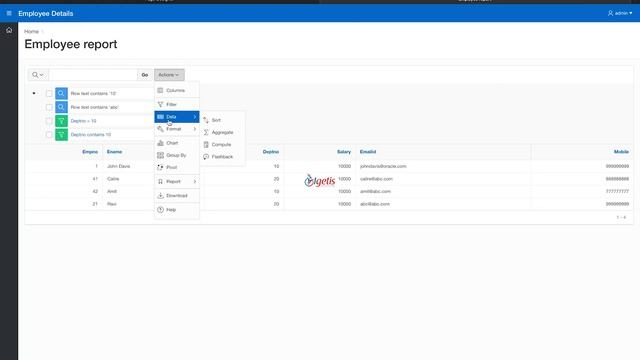Toggle checkbox for 'Row text contains 10' filter
This screenshot has height=360, width=640.
49,93
